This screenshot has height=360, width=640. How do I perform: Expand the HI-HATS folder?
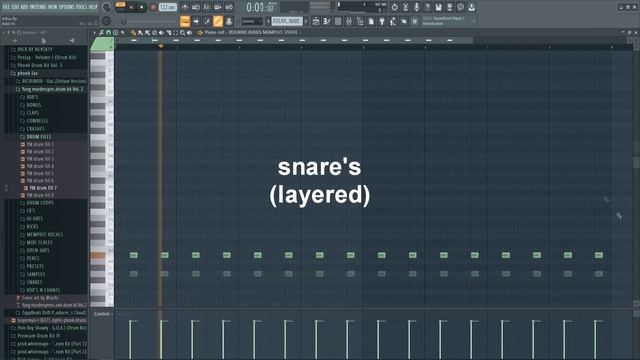[34, 219]
